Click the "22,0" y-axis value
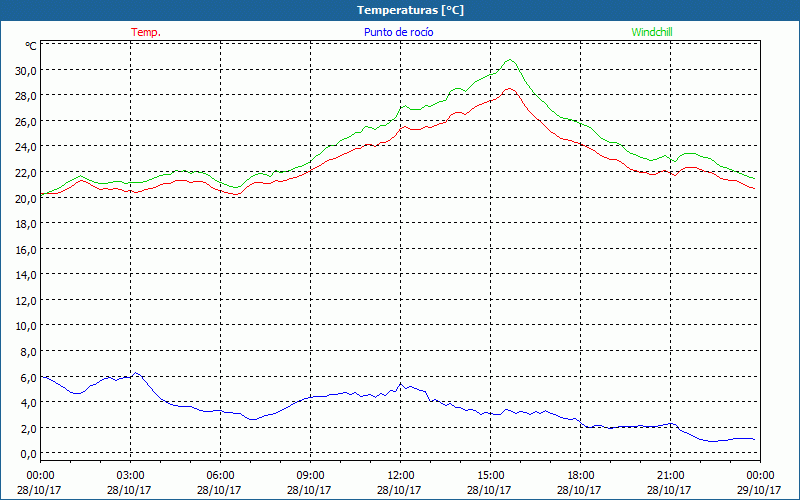 click(x=26, y=172)
